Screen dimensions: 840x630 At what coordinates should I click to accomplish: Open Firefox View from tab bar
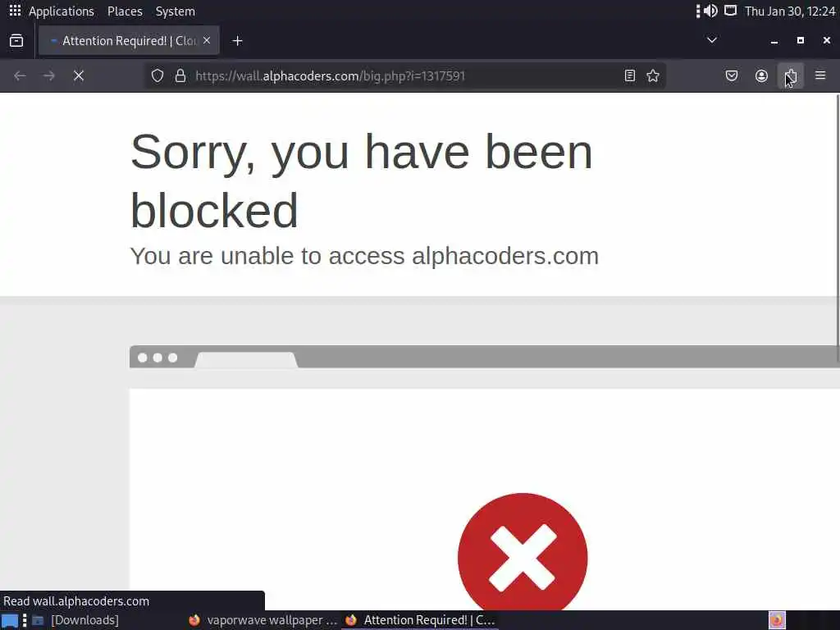[x=16, y=41]
